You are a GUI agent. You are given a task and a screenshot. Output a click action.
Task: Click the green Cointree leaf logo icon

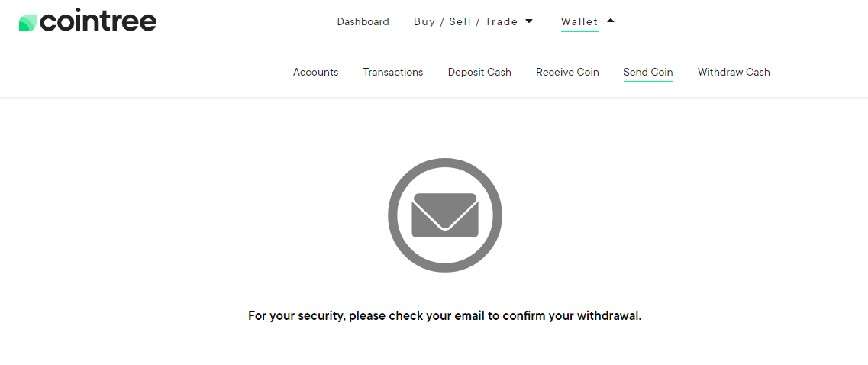coord(27,23)
